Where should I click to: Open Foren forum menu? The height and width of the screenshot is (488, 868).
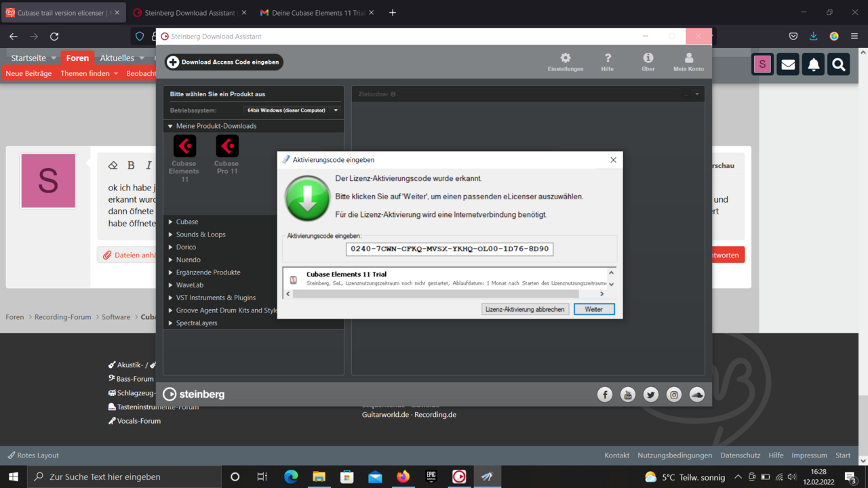point(77,58)
